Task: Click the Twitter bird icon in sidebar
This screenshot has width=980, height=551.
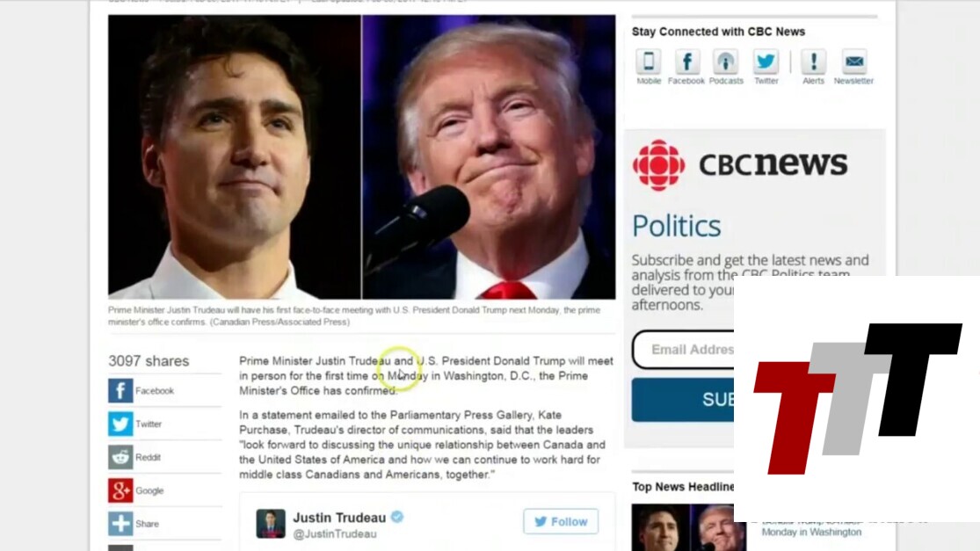Action: click(x=766, y=62)
